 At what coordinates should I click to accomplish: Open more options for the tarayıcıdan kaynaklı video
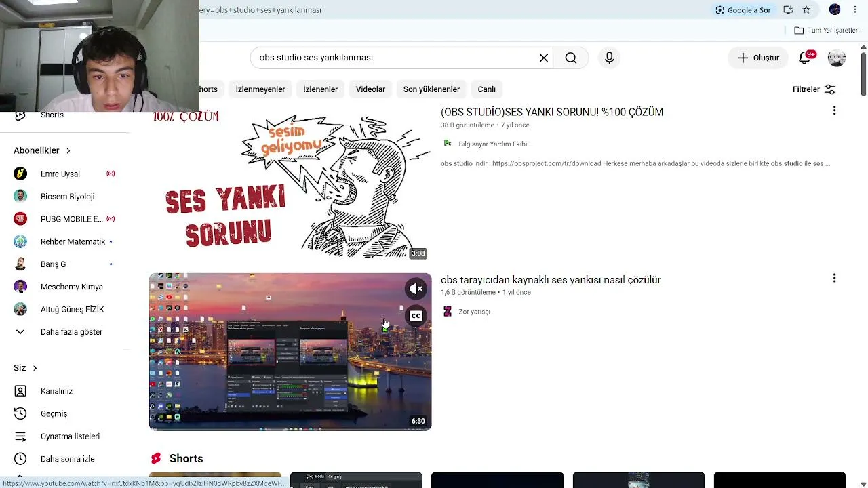click(x=834, y=278)
